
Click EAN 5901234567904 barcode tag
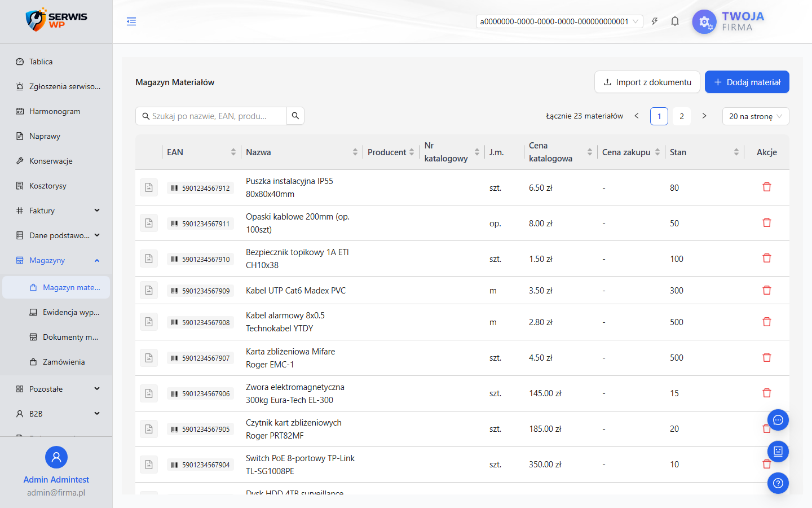(201, 465)
